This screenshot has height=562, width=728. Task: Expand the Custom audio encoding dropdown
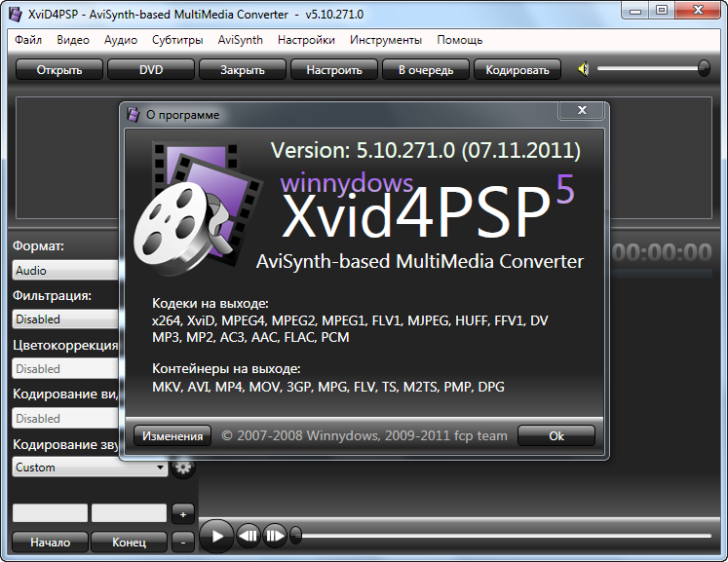click(90, 468)
